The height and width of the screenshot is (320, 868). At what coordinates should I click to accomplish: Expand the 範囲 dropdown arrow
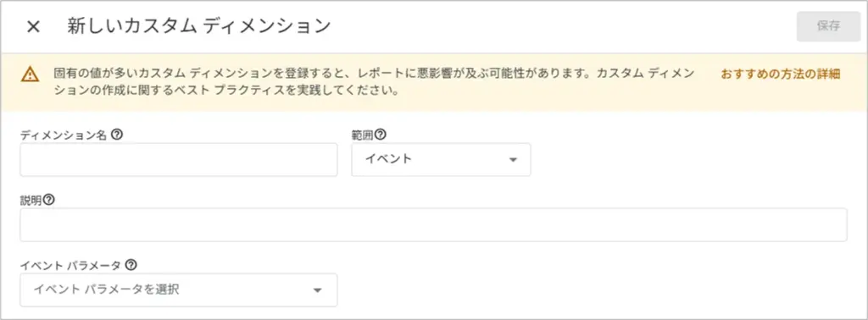[x=513, y=160]
